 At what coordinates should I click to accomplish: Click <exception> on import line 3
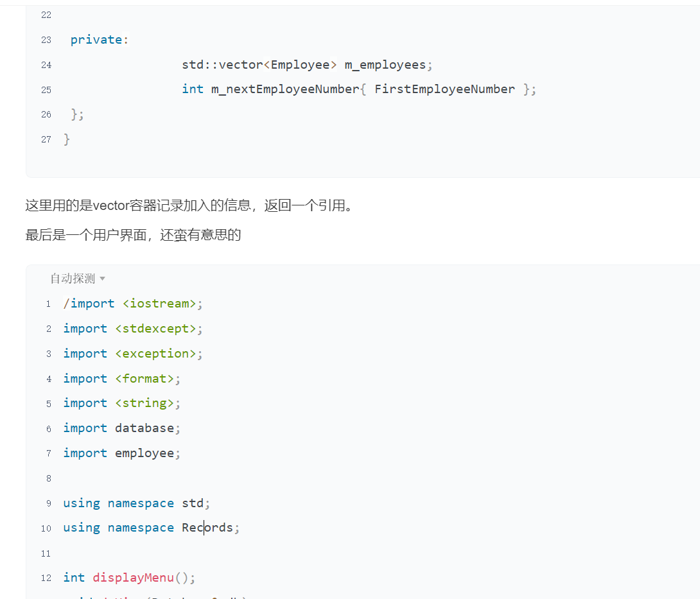(x=155, y=354)
